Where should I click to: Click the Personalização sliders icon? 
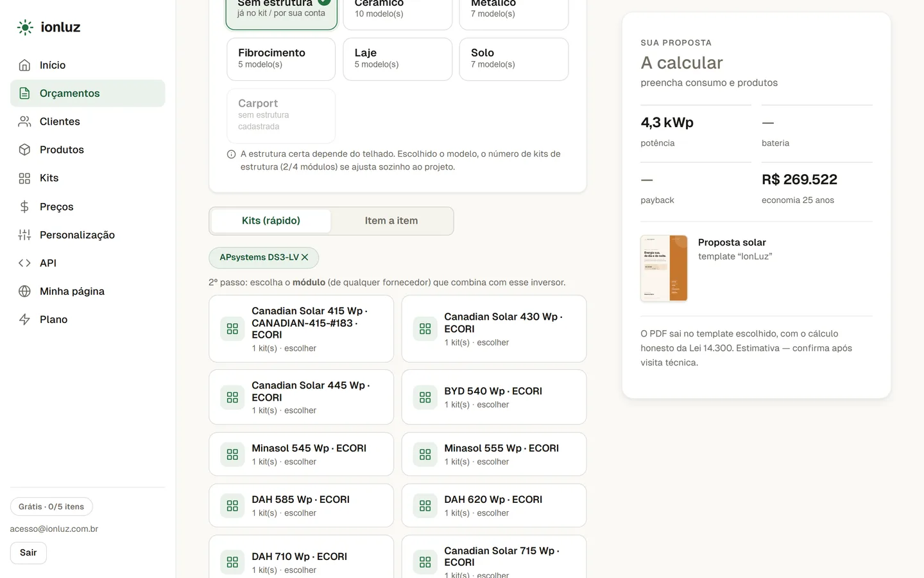(24, 235)
